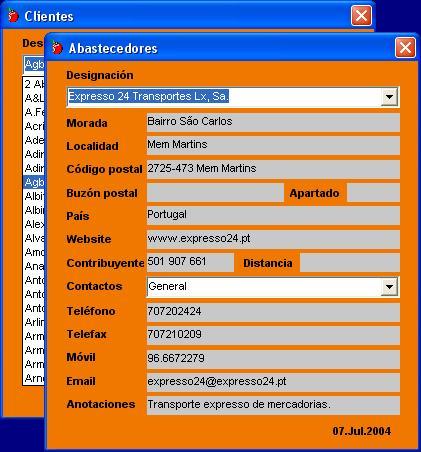
Task: Click the Código postal label
Action: point(104,169)
